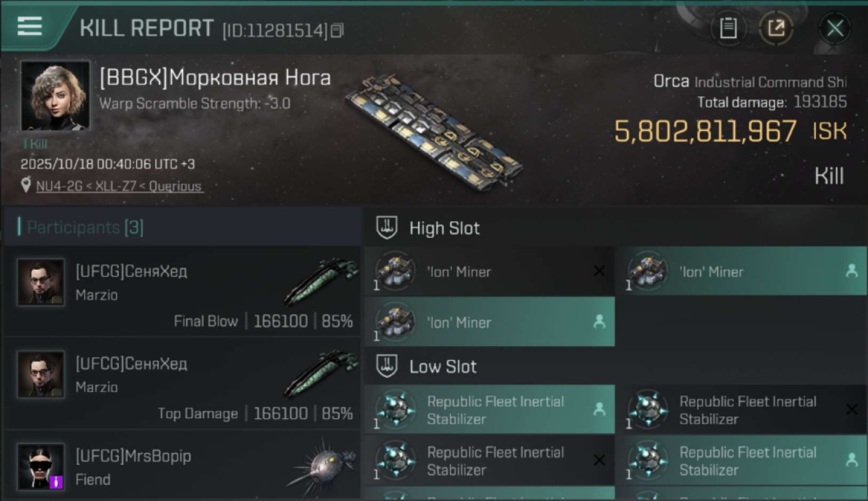Image resolution: width=868 pixels, height=501 pixels.
Task: Open MrsBopip's pilot portrait
Action: pyautogui.click(x=41, y=466)
